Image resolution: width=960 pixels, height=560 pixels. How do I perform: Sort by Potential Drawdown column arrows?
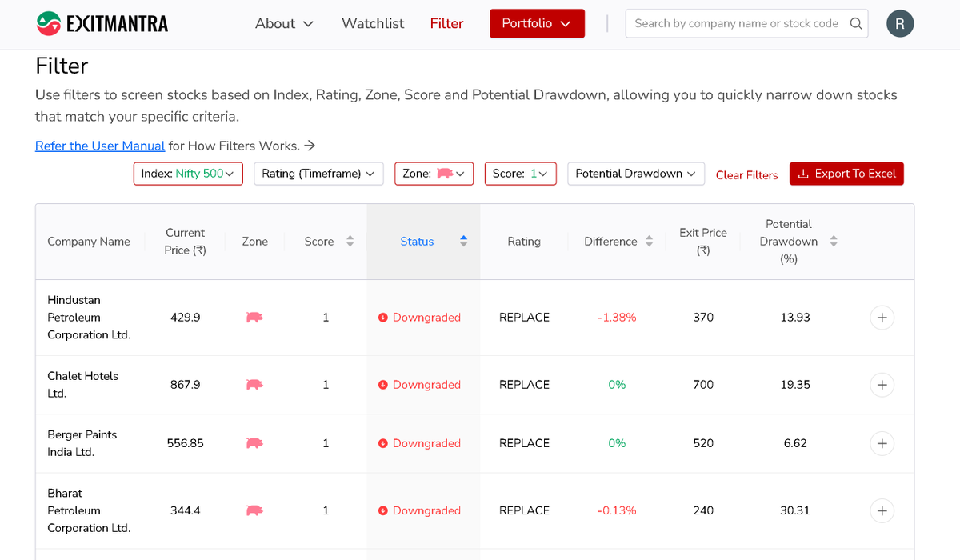(834, 241)
